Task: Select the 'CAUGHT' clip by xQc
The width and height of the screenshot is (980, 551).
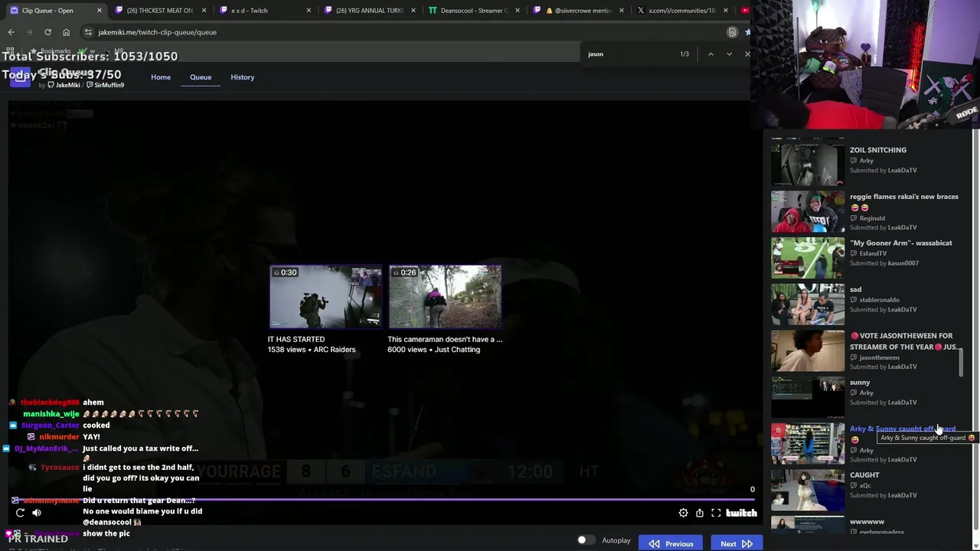Action: point(864,475)
